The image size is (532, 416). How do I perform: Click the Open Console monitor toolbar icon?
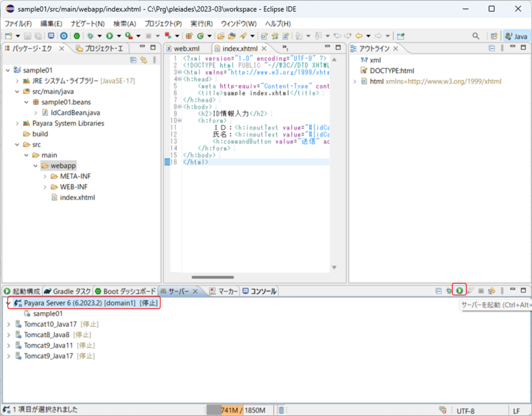pos(51,36)
